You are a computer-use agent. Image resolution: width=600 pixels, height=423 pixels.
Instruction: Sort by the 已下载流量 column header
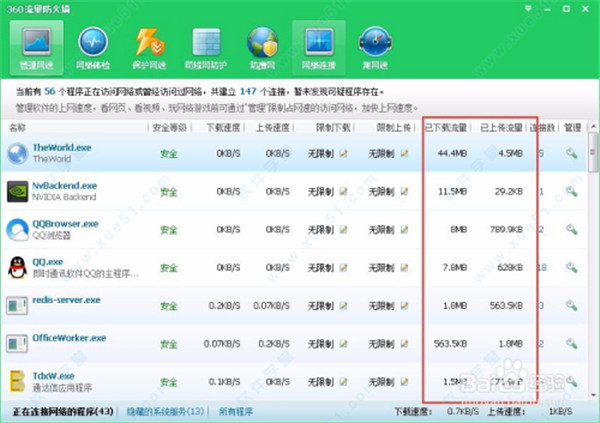tap(446, 127)
